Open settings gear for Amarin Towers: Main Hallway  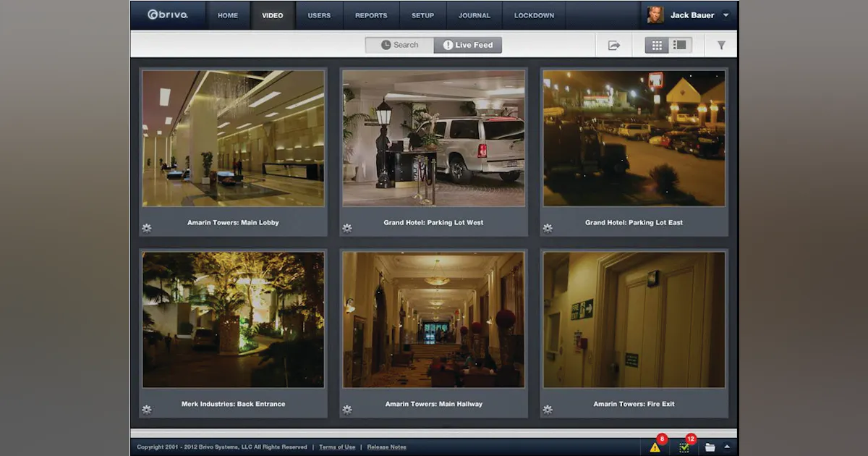coord(347,410)
